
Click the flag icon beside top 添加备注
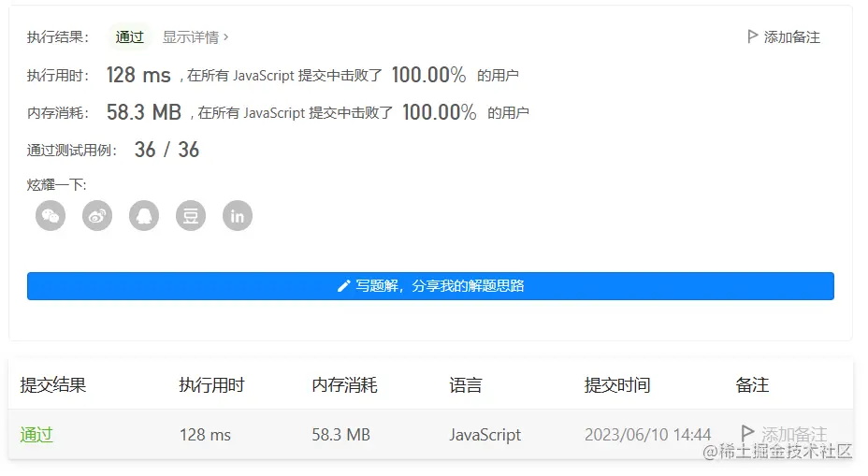tap(752, 36)
